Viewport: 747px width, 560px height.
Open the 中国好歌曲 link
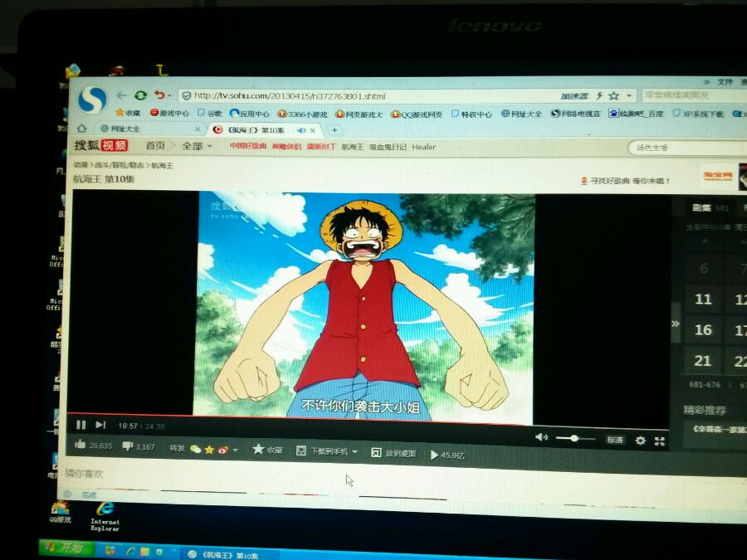[x=247, y=146]
